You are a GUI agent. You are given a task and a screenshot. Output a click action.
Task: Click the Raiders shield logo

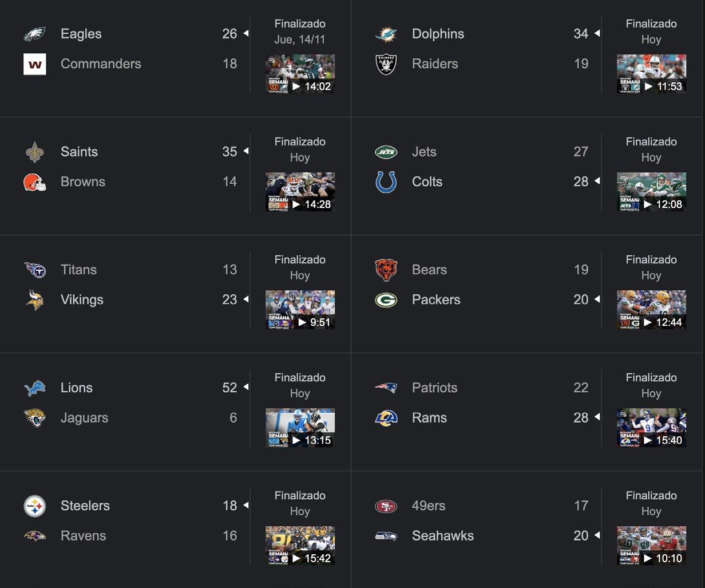(x=386, y=64)
